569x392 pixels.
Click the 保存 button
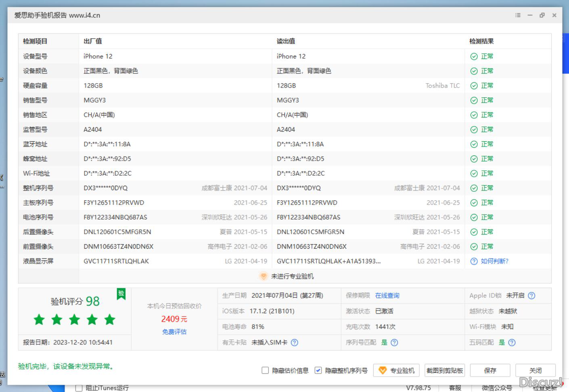tap(490, 370)
